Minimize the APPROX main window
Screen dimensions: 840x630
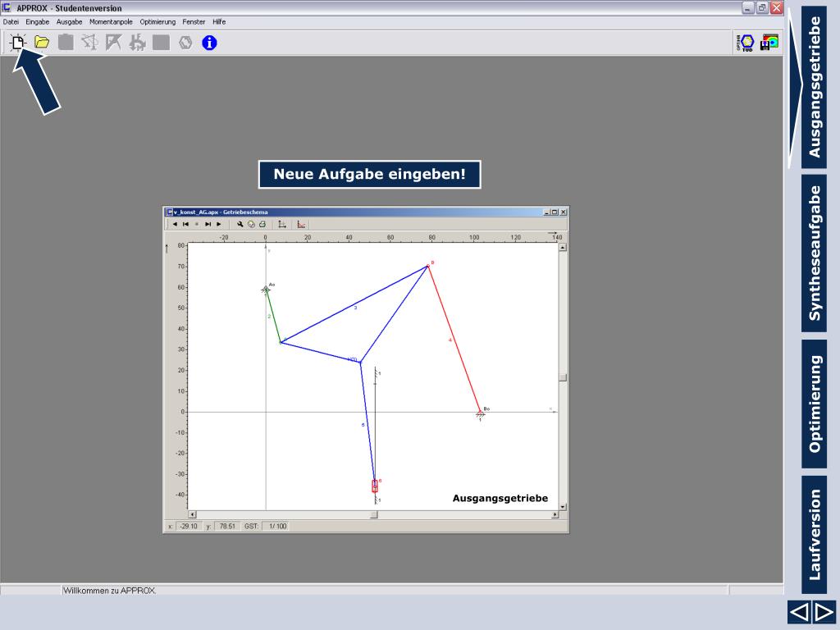[x=748, y=7]
